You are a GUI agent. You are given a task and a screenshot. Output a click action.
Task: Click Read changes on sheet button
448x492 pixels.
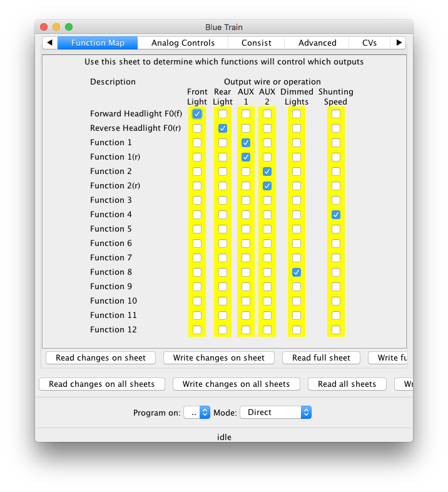tap(101, 358)
